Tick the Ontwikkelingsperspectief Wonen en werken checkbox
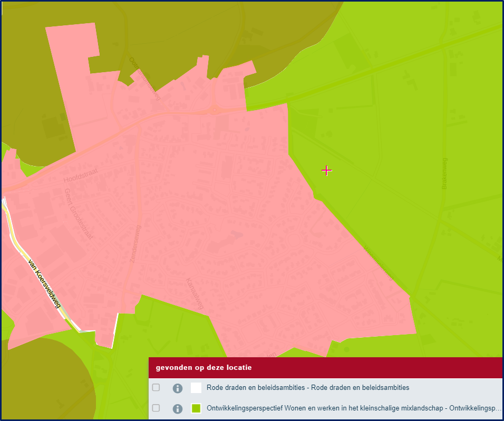The image size is (504, 421). pyautogui.click(x=156, y=408)
